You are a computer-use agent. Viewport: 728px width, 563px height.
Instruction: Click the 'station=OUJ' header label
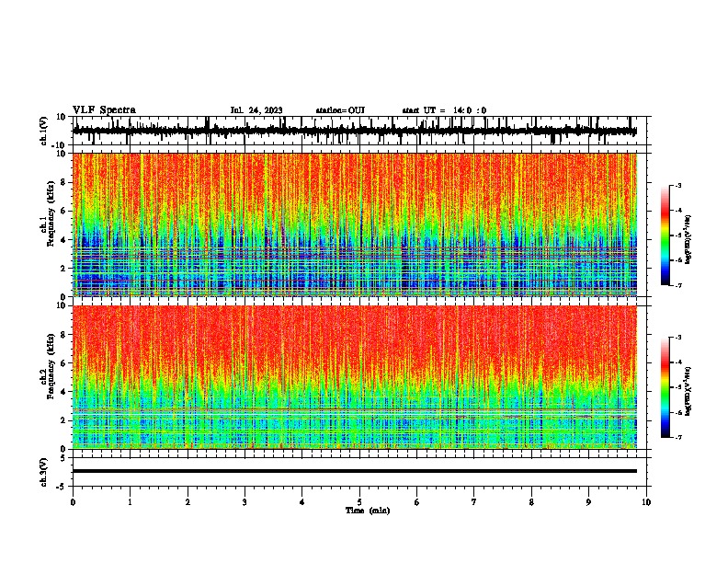(340, 110)
